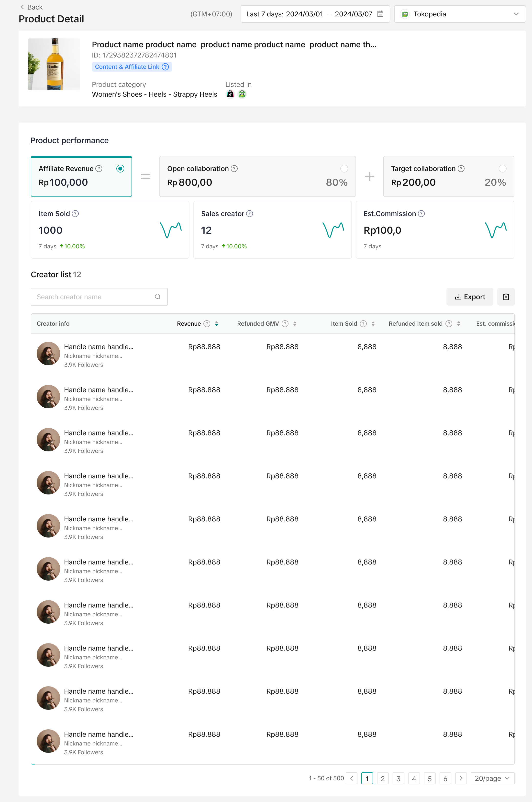This screenshot has width=532, height=802.
Task: Click Affiliate Revenue help question-mark icon
Action: pos(99,169)
